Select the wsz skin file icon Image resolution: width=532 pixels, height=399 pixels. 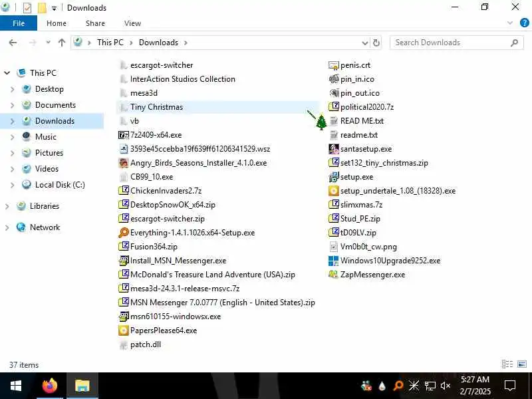(x=124, y=149)
